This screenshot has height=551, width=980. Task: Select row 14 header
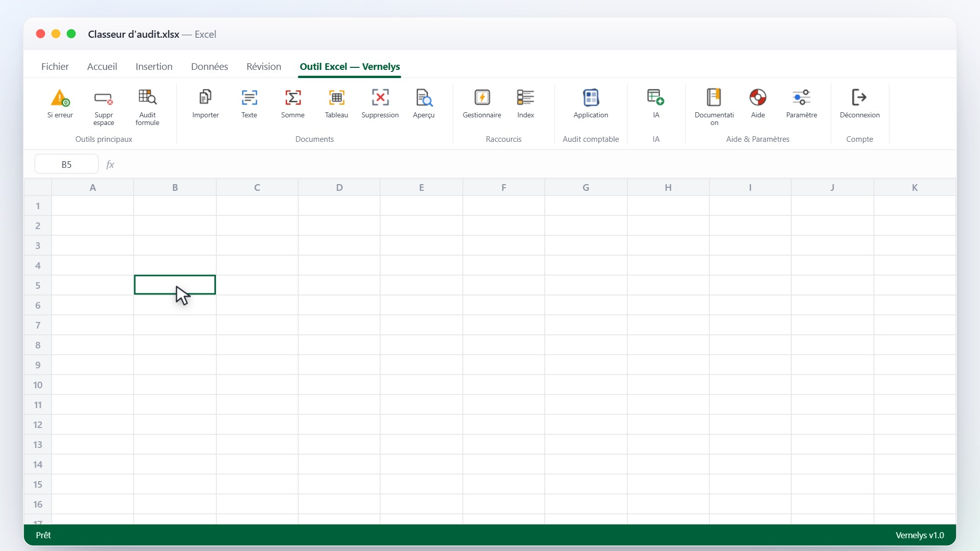pos(38,465)
